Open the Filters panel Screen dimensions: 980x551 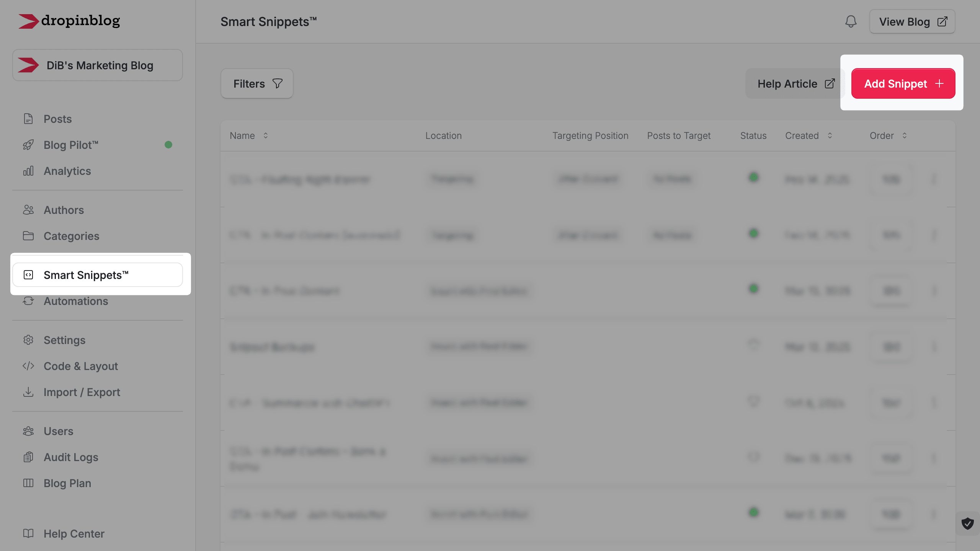257,83
